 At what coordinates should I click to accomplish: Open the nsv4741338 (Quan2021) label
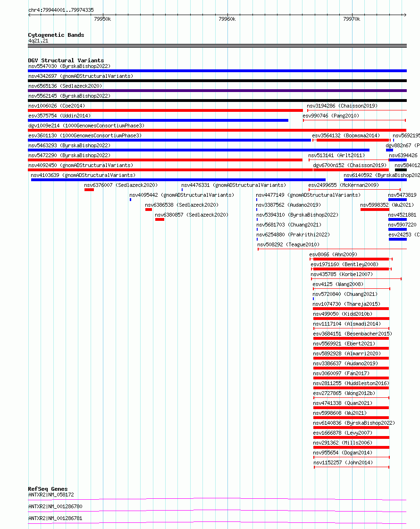point(343,403)
